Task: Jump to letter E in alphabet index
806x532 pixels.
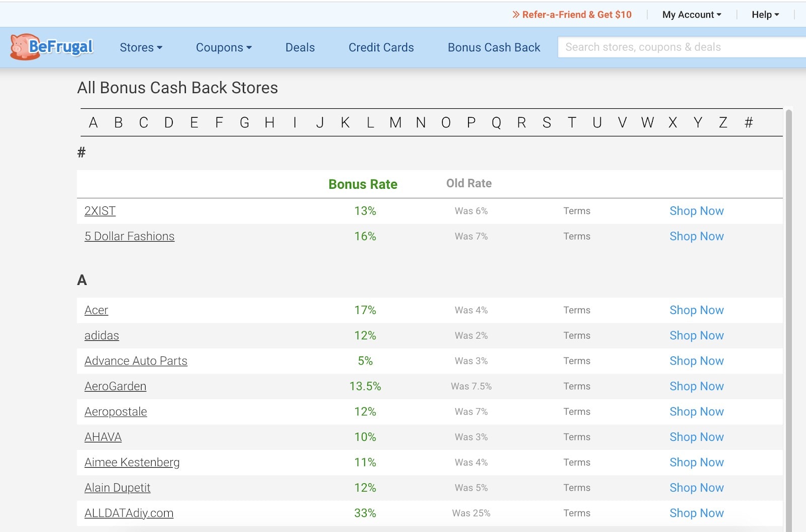Action: click(194, 122)
